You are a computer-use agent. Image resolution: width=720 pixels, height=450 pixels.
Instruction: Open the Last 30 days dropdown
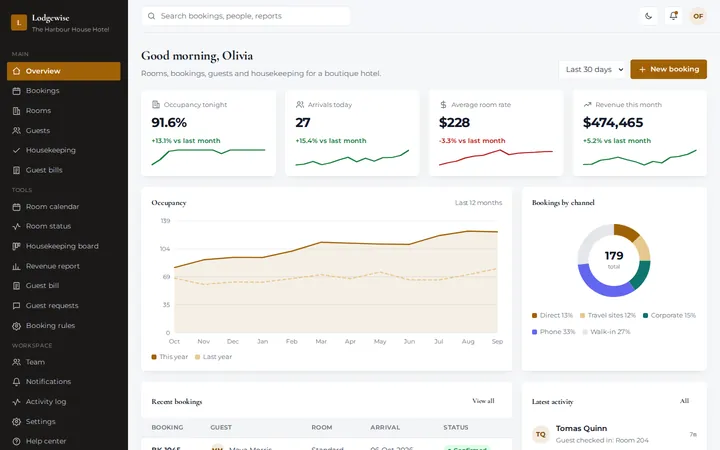592,69
